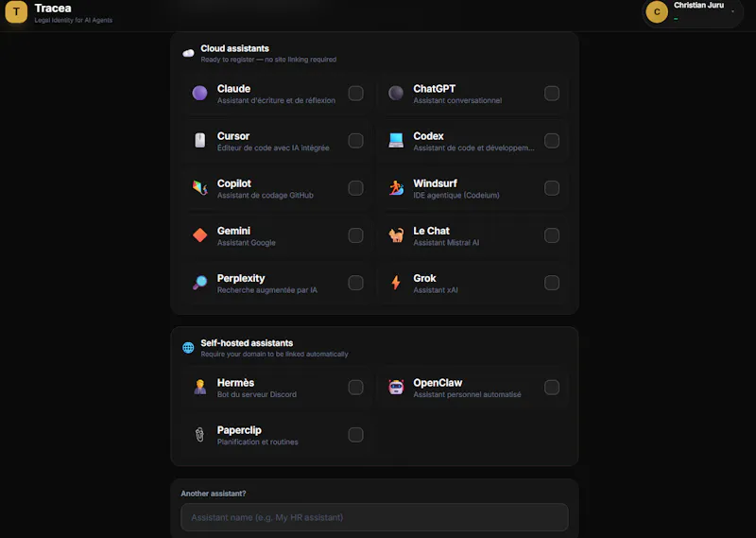Select the Copilot checkbox

356,188
